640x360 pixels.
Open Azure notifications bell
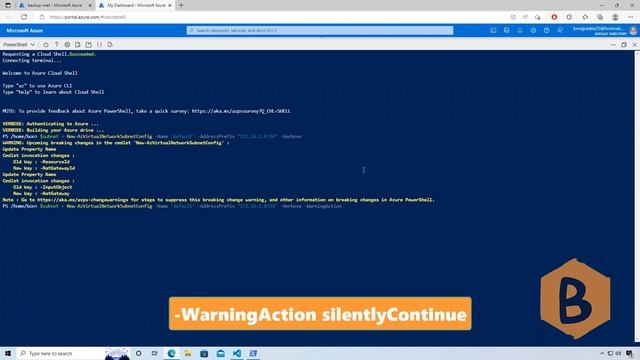tap(520, 31)
